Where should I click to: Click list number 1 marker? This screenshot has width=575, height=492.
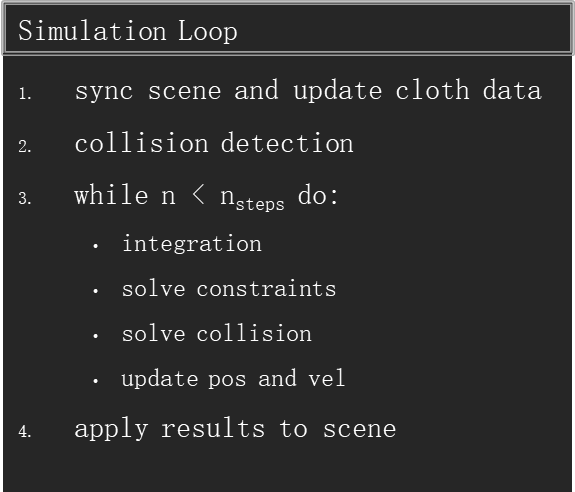click(x=25, y=94)
